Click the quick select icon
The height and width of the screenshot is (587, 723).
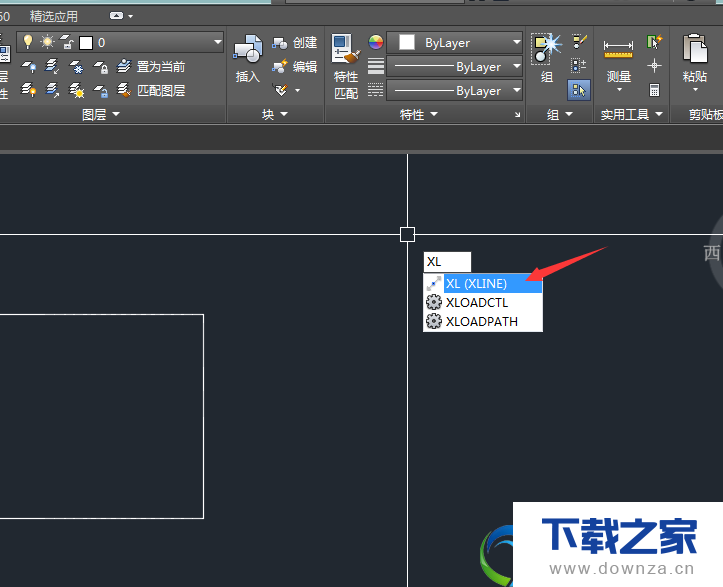[x=654, y=42]
